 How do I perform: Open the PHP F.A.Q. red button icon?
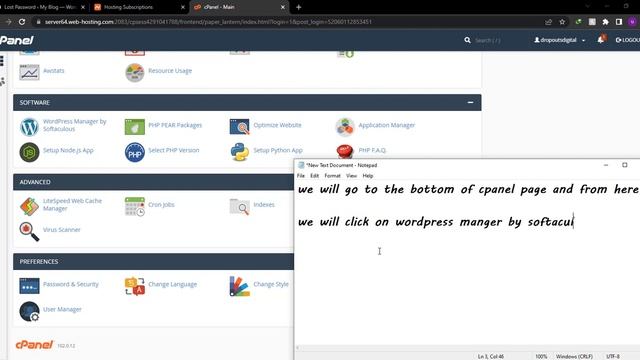(345, 151)
